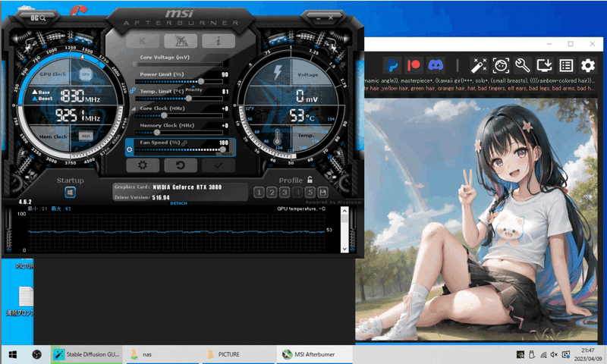Switch to Stable Diffusion GUI taskbar item
Image resolution: width=607 pixels, height=364 pixels.
(86, 354)
